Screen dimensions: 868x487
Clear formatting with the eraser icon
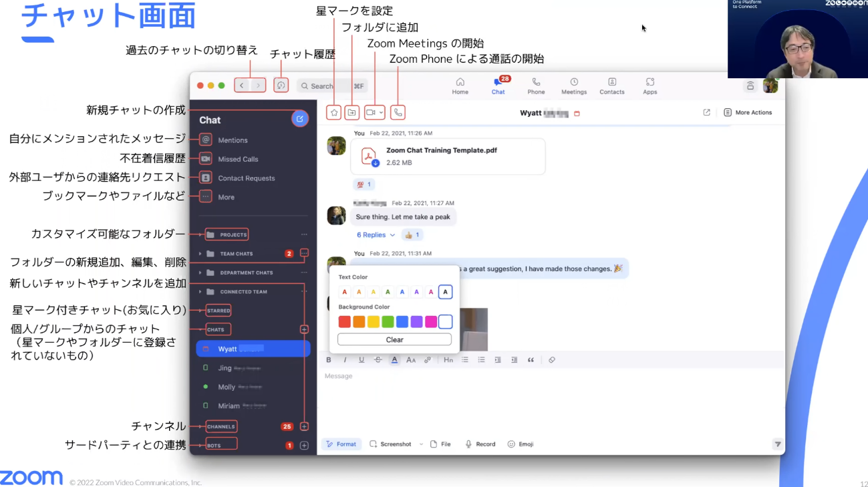(x=552, y=360)
